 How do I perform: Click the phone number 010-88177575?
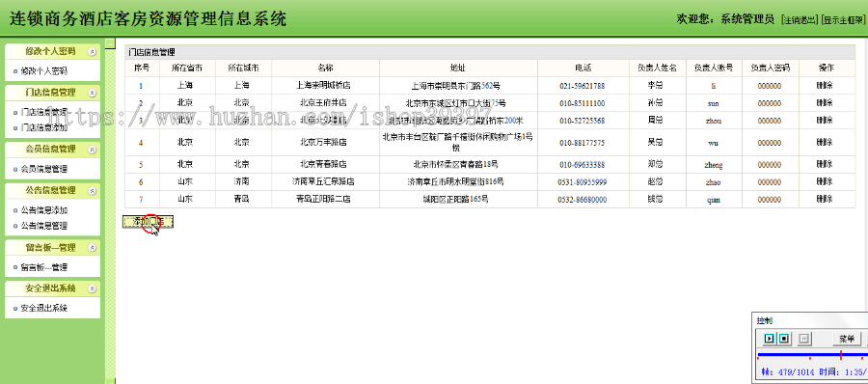point(582,143)
